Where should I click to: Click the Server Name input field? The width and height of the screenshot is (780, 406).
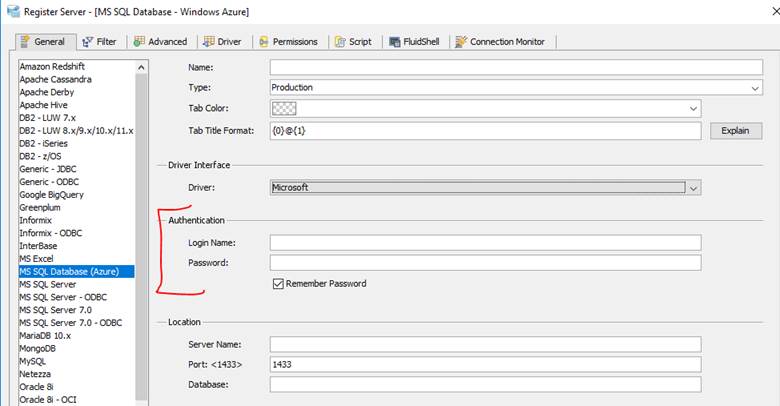pyautogui.click(x=486, y=344)
